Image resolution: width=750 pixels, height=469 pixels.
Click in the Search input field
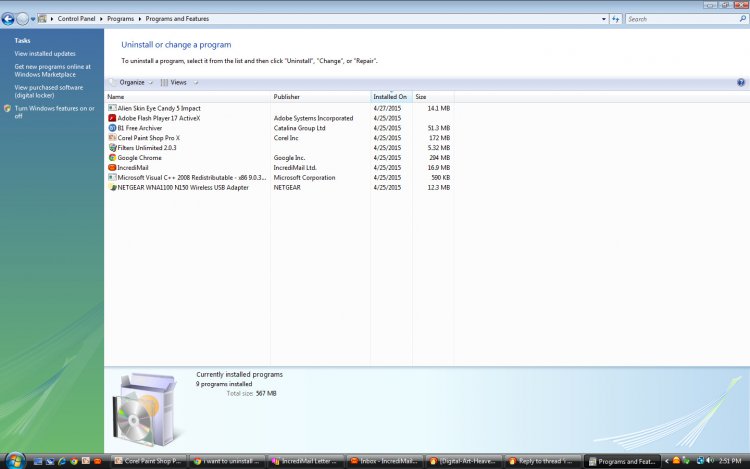click(x=682, y=19)
